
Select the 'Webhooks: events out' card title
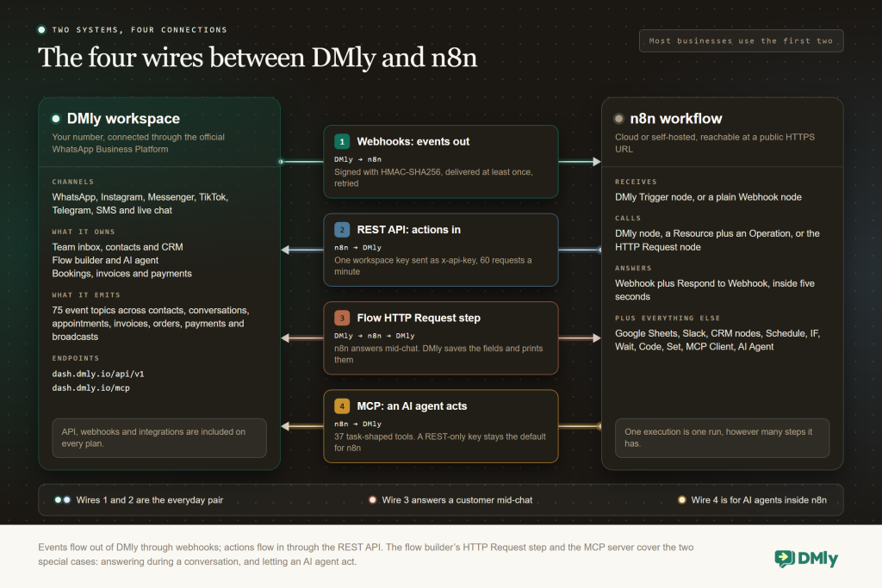coord(413,142)
